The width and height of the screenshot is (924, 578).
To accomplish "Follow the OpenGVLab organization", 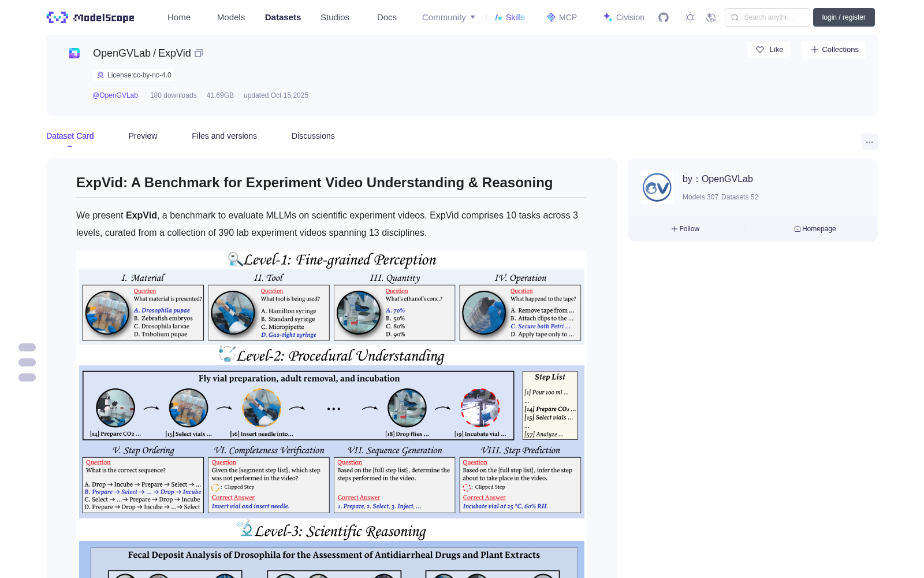I will point(685,229).
